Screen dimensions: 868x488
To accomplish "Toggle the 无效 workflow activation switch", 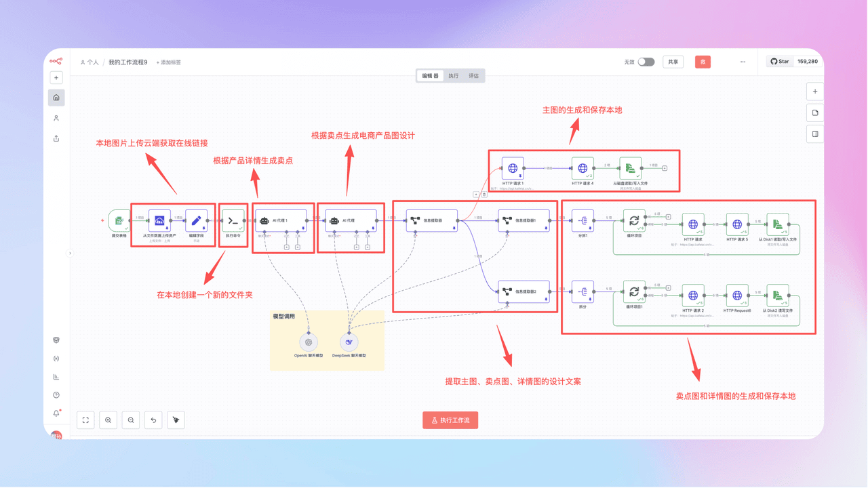I will (x=646, y=62).
